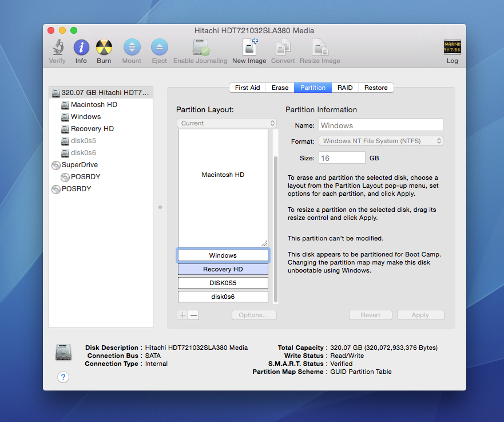This screenshot has width=504, height=422.
Task: Select the POSRDY disc under SuperDrive
Action: 101,176
